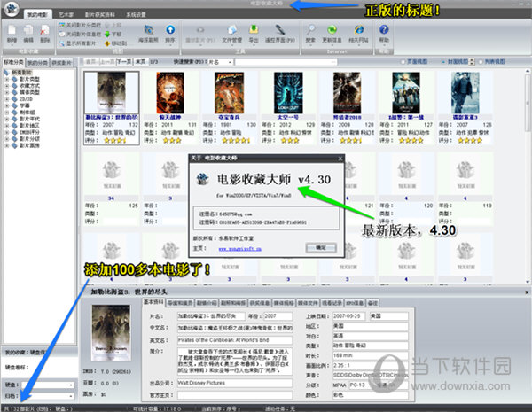The height and width of the screenshot is (412, 532).
Task: Select the 列表视图 radio button
Action: point(481,62)
